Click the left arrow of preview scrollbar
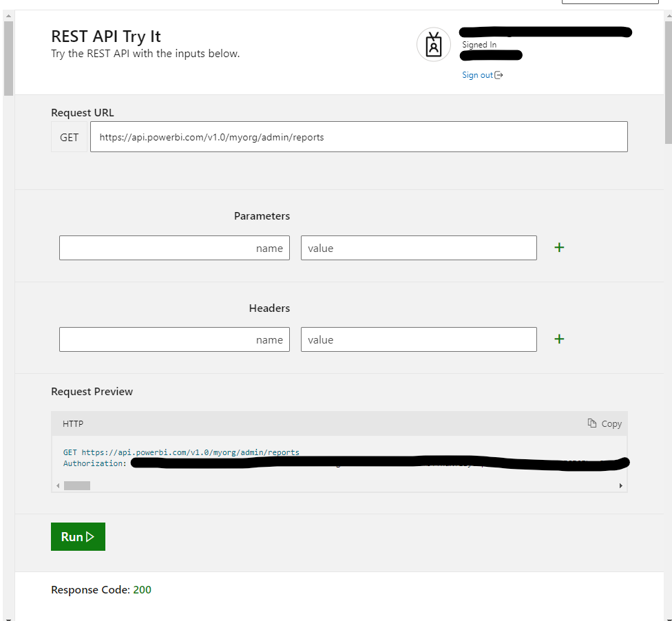 58,485
